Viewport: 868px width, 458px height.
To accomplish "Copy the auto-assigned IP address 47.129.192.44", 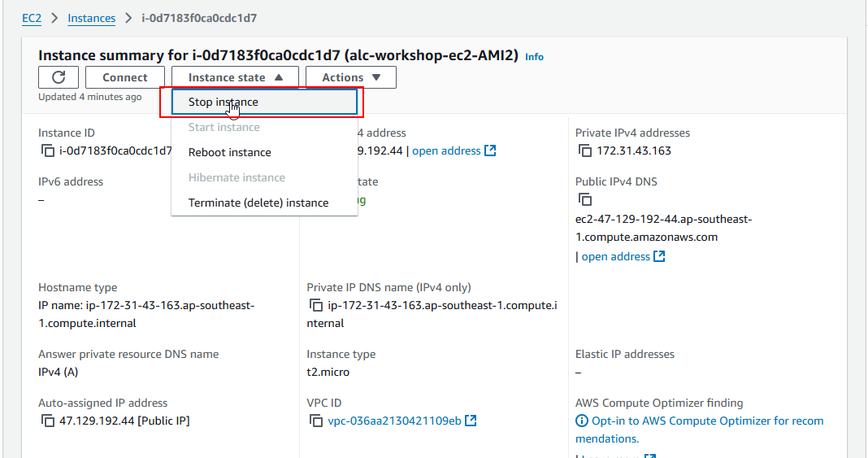I will (x=48, y=421).
